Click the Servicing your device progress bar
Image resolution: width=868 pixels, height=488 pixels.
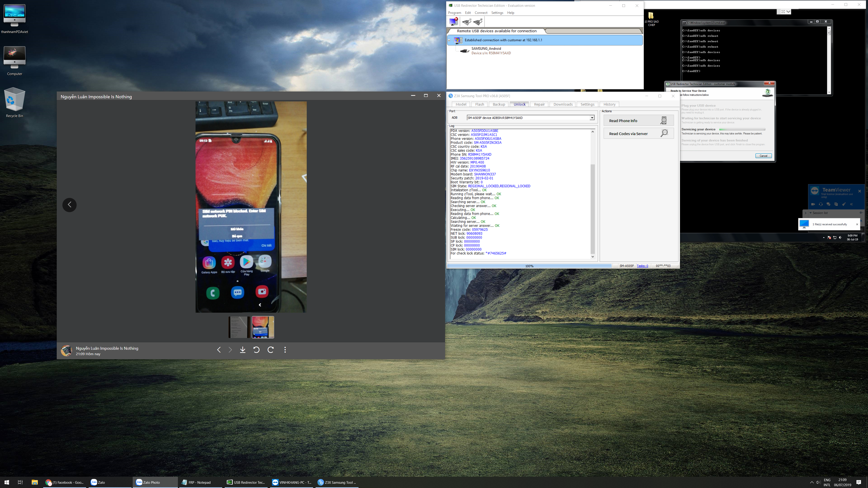742,129
